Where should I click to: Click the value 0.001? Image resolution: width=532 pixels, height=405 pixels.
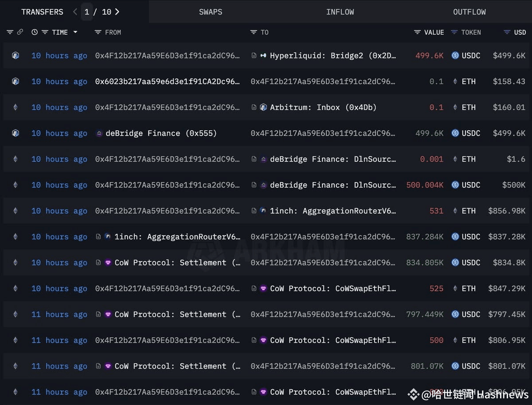pyautogui.click(x=432, y=159)
